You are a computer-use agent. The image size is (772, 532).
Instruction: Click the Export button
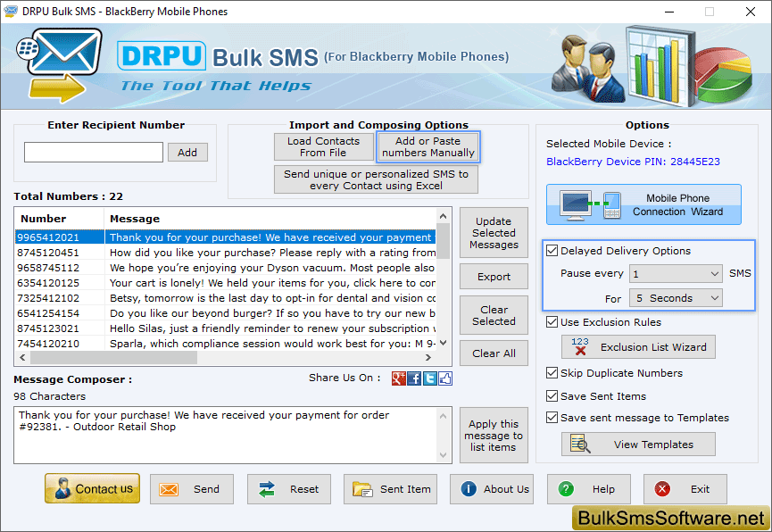click(x=494, y=277)
